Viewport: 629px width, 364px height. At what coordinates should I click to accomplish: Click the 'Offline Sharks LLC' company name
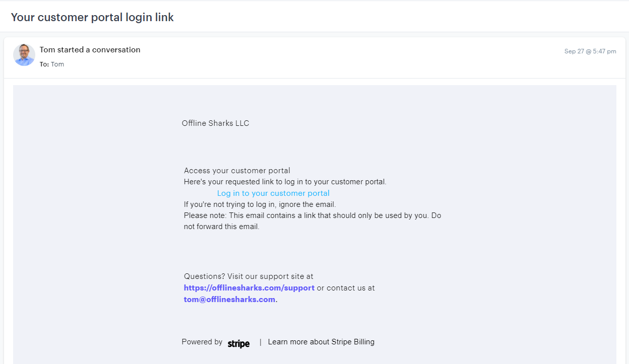click(x=215, y=123)
